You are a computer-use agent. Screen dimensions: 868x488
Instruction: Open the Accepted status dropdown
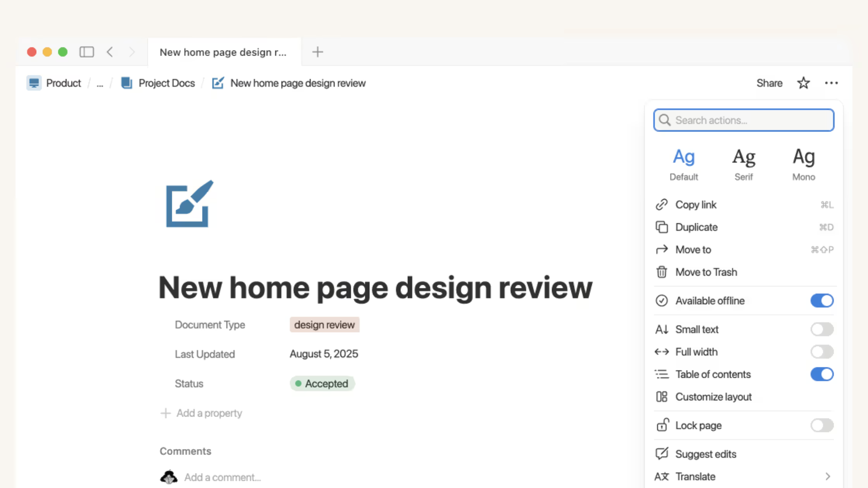(322, 384)
